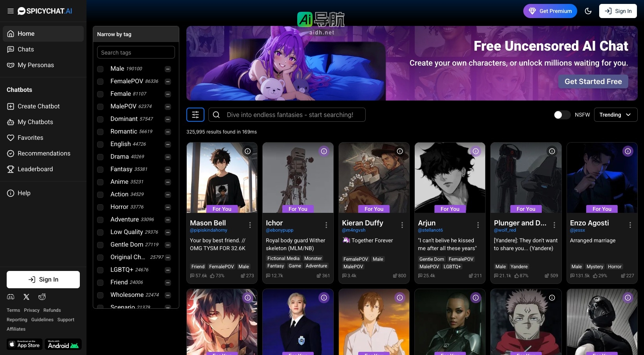Open the Trending sort dropdown
This screenshot has width=644, height=355.
(615, 115)
